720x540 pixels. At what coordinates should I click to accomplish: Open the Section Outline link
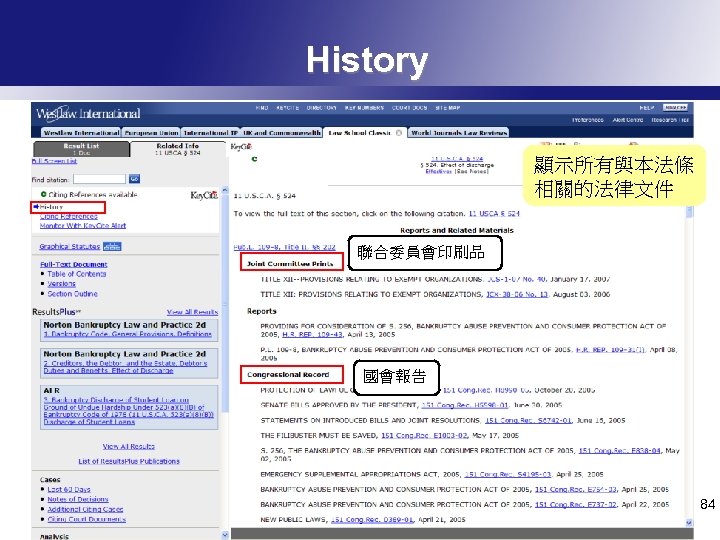[73, 293]
